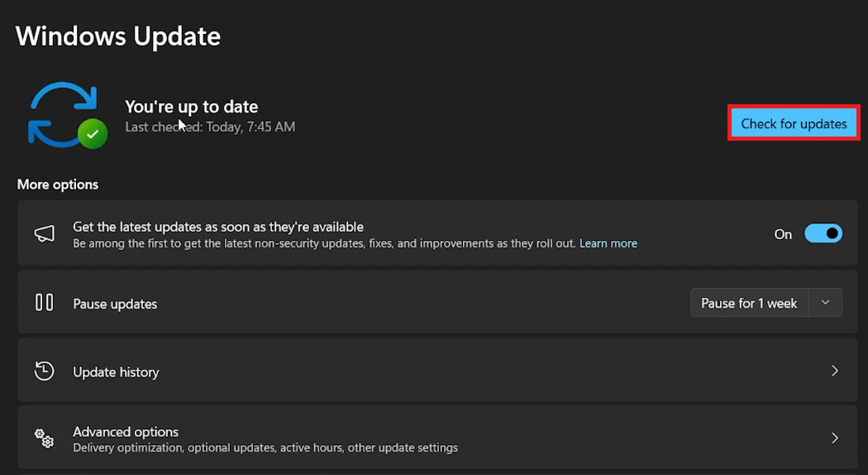Click the Windows Update page heading
Viewport: 868px width, 475px height.
[118, 36]
